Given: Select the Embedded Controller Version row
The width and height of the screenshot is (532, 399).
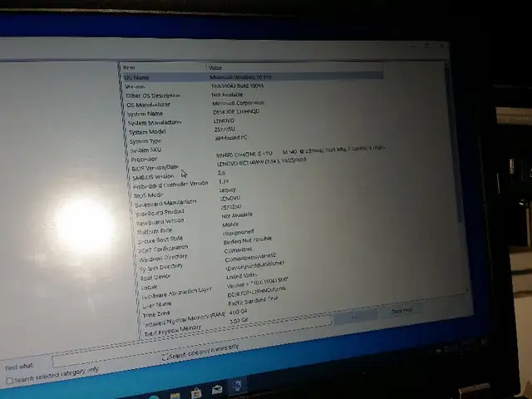Looking at the screenshot, I should 170,185.
